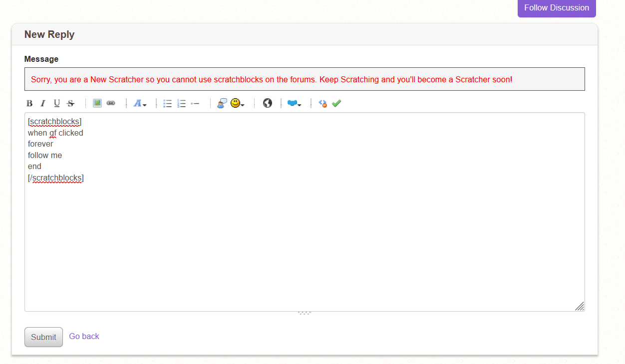Image resolution: width=625 pixels, height=364 pixels.
Task: Click the "New Reply" heading
Action: point(49,34)
